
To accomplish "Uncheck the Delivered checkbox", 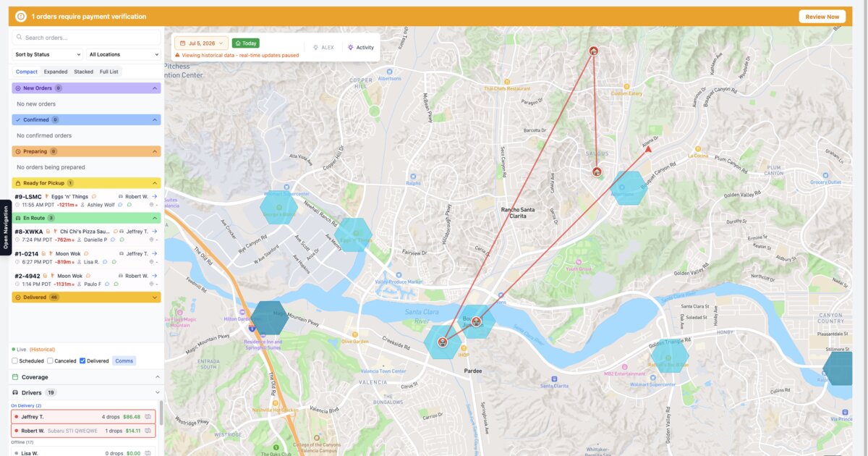I will pos(82,360).
